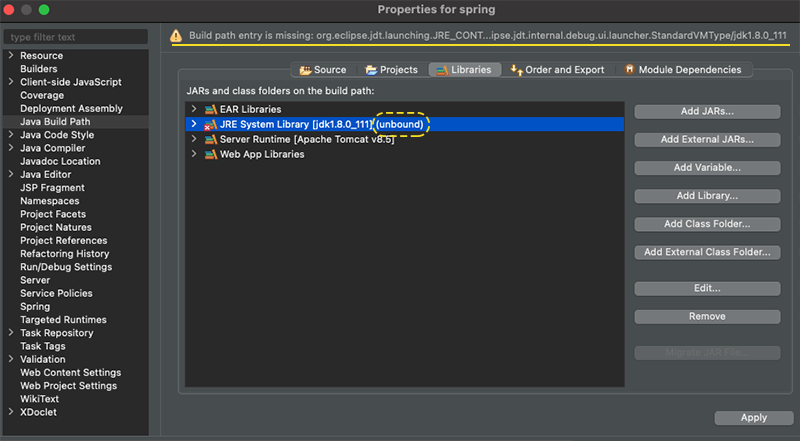The width and height of the screenshot is (800, 441).
Task: Click the Add Variable... button
Action: [x=707, y=167]
